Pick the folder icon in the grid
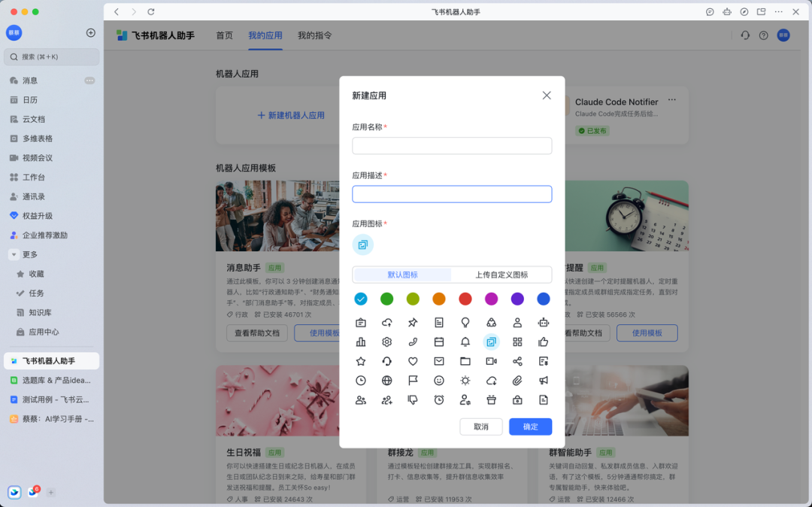This screenshot has width=812, height=507. click(x=465, y=361)
